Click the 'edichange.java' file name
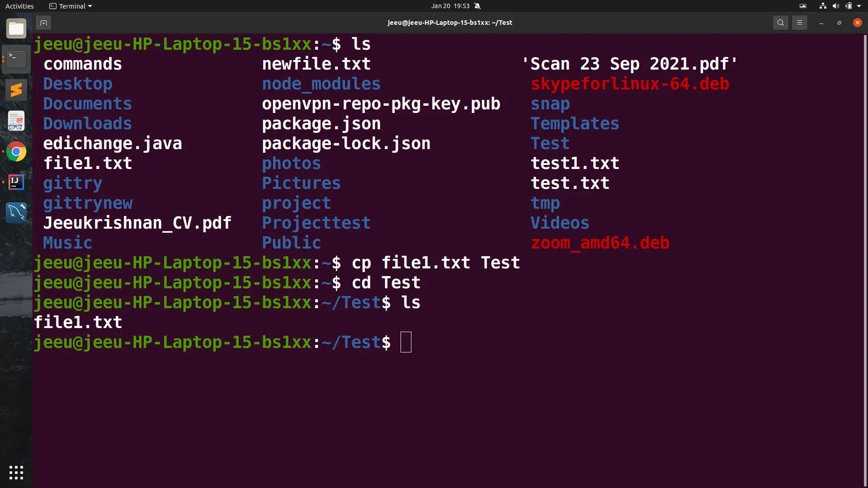Image resolution: width=868 pixels, height=488 pixels. click(113, 143)
